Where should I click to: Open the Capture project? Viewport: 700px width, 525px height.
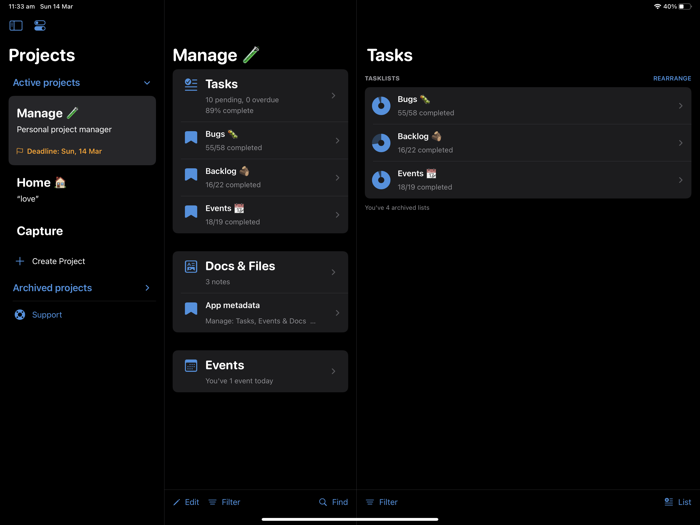[x=40, y=231]
